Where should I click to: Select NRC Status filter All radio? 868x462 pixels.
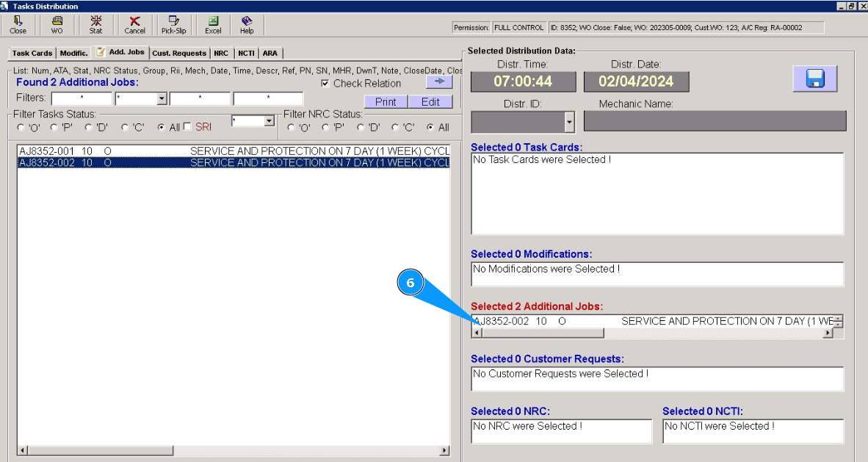tap(430, 127)
